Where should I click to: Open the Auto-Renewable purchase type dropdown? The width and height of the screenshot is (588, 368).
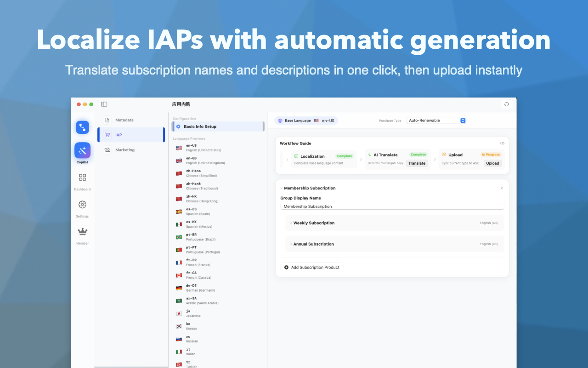[x=435, y=120]
